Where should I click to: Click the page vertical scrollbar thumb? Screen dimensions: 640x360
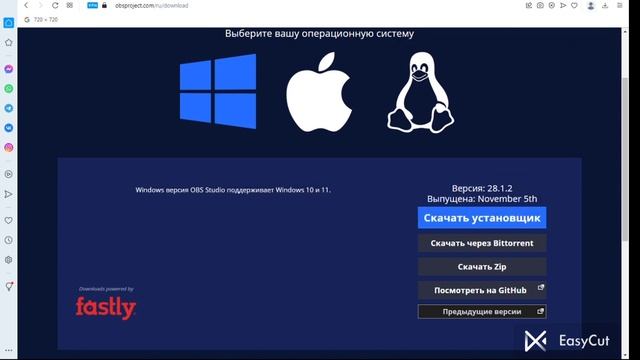point(625,159)
